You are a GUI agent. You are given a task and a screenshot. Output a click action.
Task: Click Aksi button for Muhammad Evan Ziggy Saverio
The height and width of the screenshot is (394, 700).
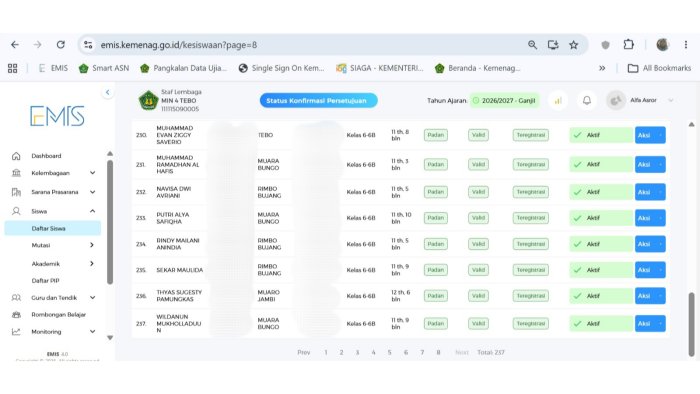(650, 135)
